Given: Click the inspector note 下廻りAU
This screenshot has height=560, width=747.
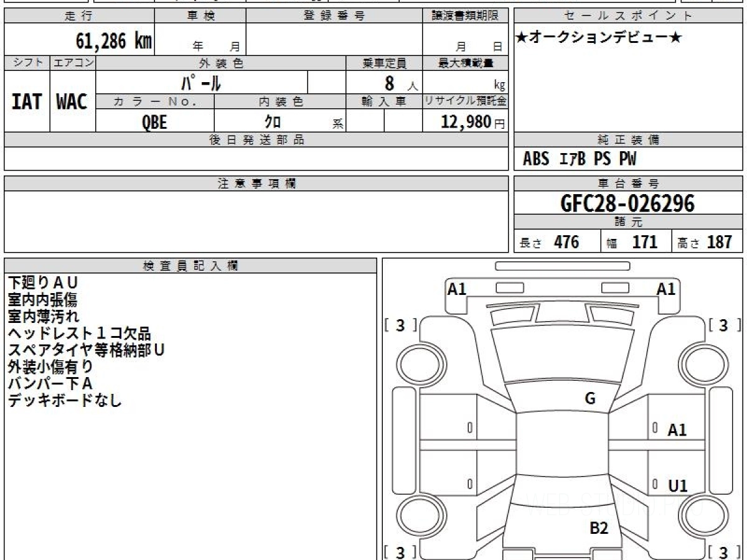Looking at the screenshot, I should click(43, 283).
